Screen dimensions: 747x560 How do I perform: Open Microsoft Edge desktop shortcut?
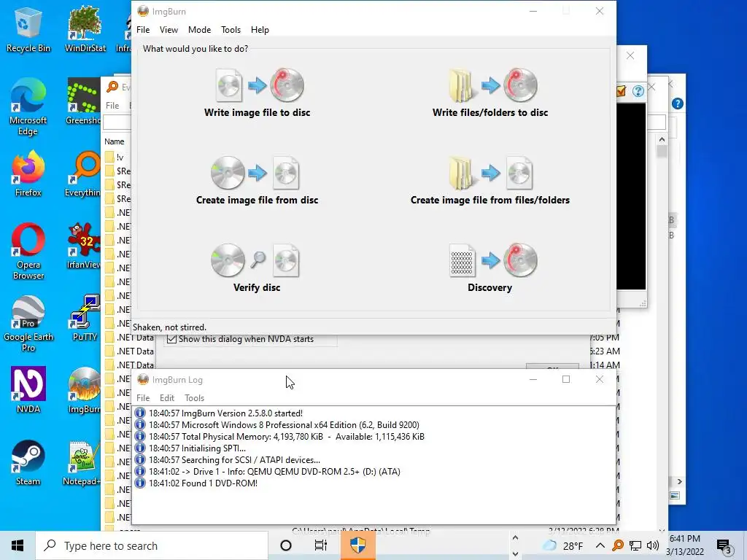tap(28, 107)
